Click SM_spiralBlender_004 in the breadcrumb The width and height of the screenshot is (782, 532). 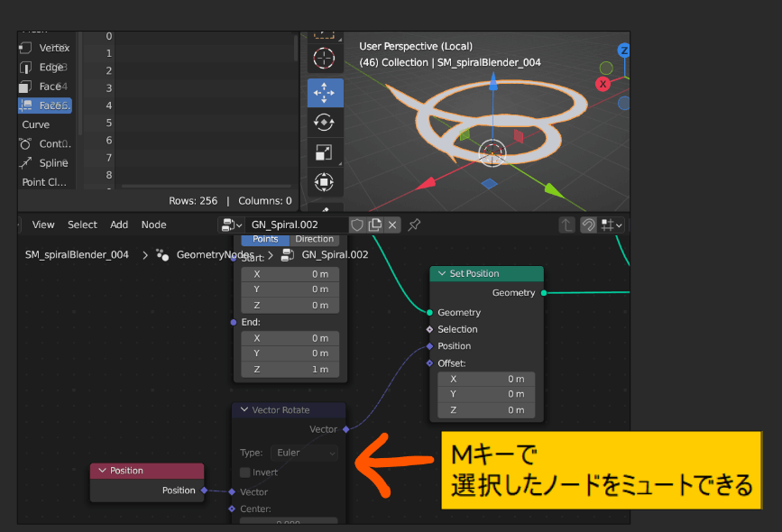point(77,255)
